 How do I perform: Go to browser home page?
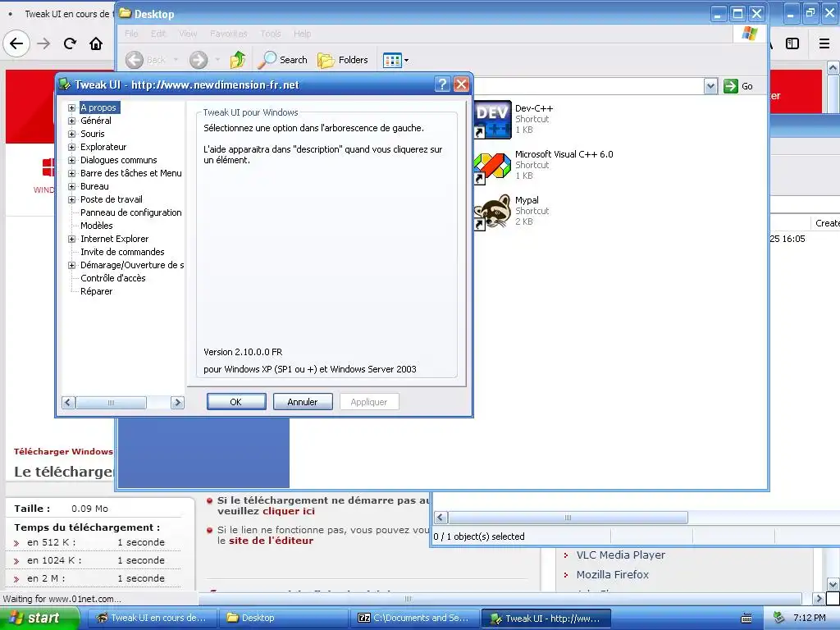[96, 43]
